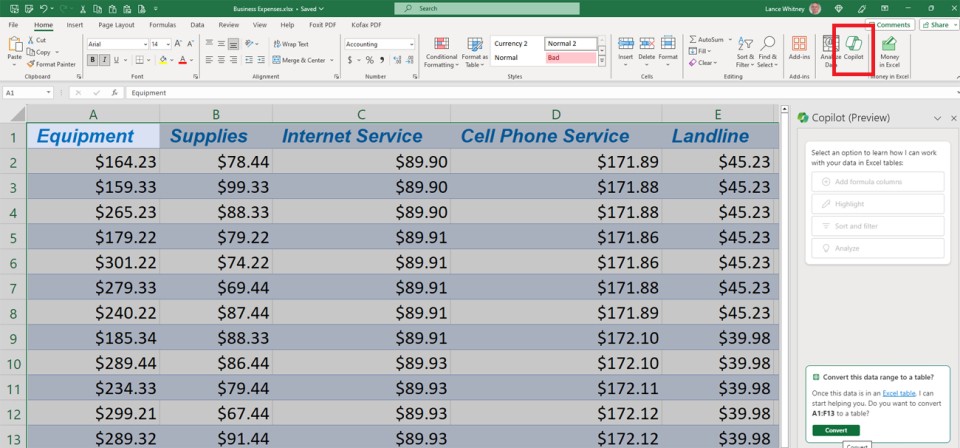Viewport: 960px width, 448px height.
Task: Switch to the Formulas tab
Action: [x=162, y=24]
